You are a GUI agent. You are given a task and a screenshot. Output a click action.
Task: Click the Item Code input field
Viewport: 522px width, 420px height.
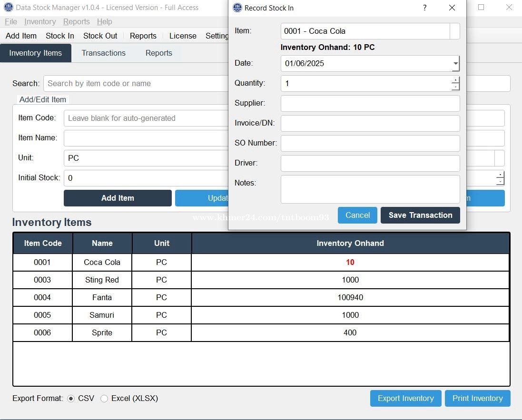[146, 118]
